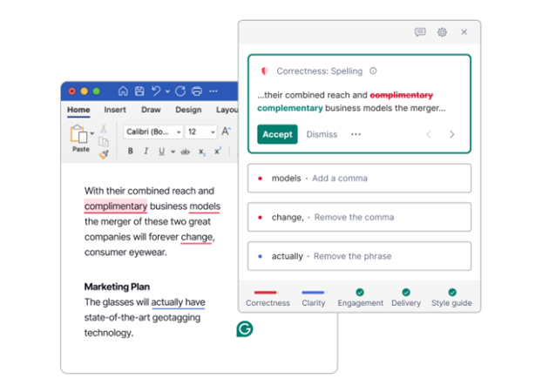Select the Style guide category tab
The image size is (549, 392).
click(451, 298)
